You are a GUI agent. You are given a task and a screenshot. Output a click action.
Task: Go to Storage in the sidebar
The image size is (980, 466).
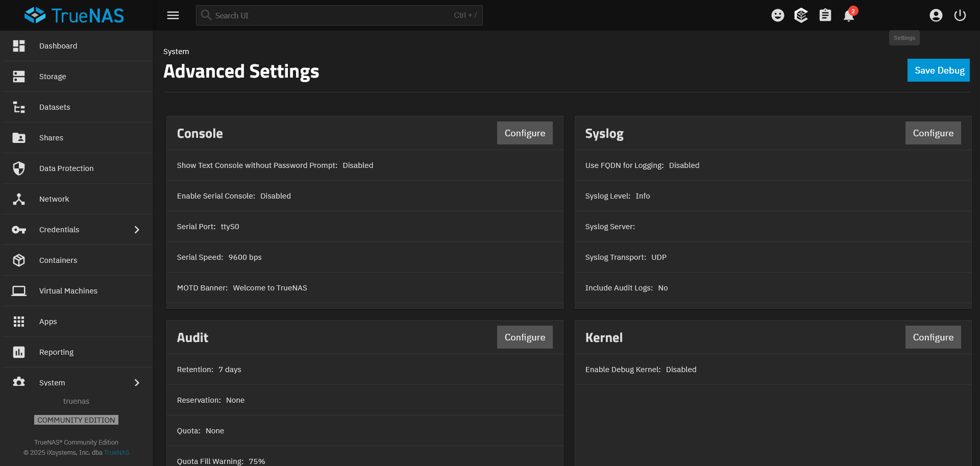77,77
